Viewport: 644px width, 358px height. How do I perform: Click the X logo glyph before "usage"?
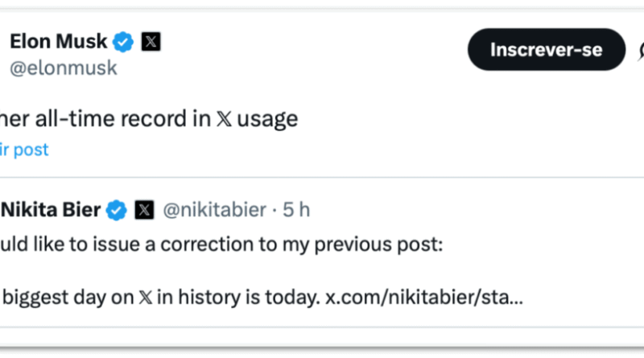[x=225, y=119]
